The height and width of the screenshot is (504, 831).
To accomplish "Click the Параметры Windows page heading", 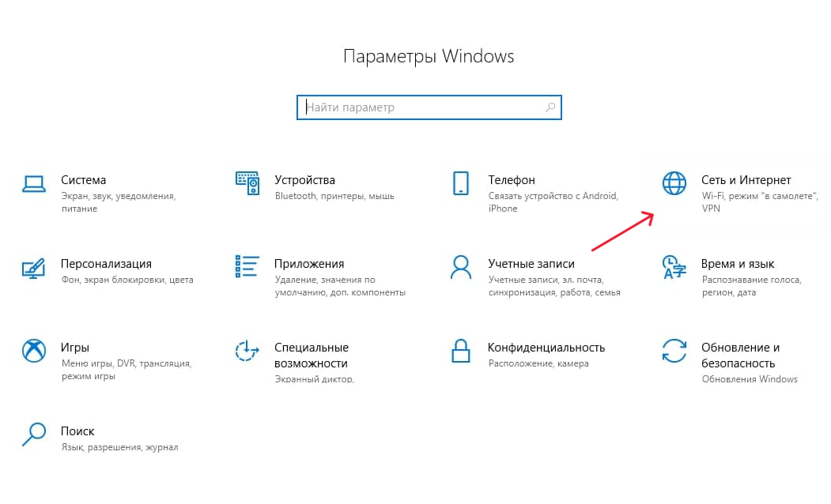I will [429, 56].
